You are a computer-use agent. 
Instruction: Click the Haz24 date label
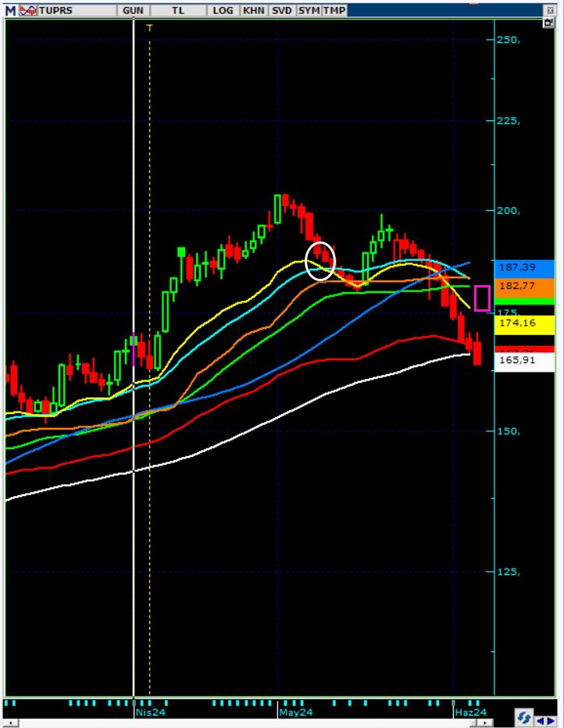coord(471,712)
